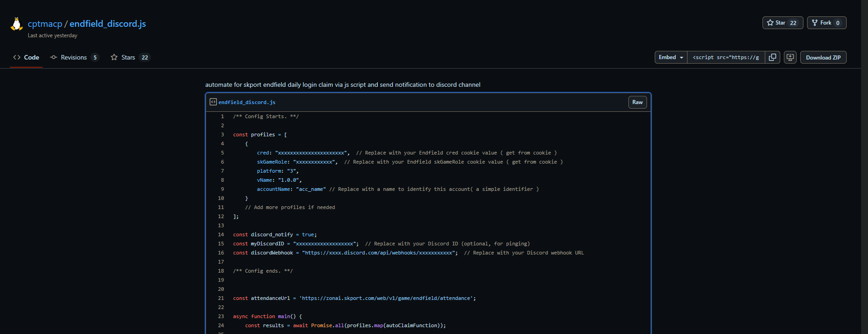Click the fork count showing 0
The image size is (868, 334).
(x=838, y=23)
